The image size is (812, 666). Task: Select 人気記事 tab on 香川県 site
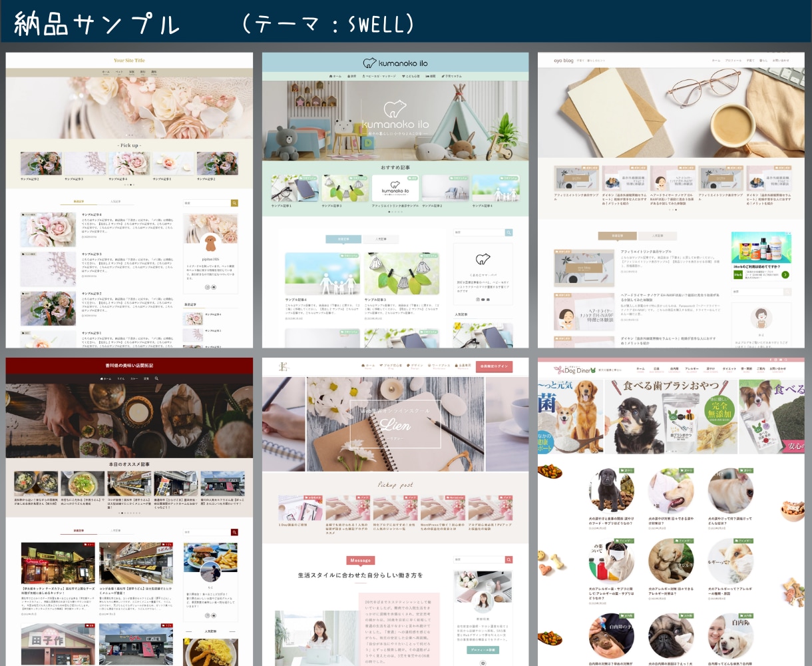(x=115, y=531)
